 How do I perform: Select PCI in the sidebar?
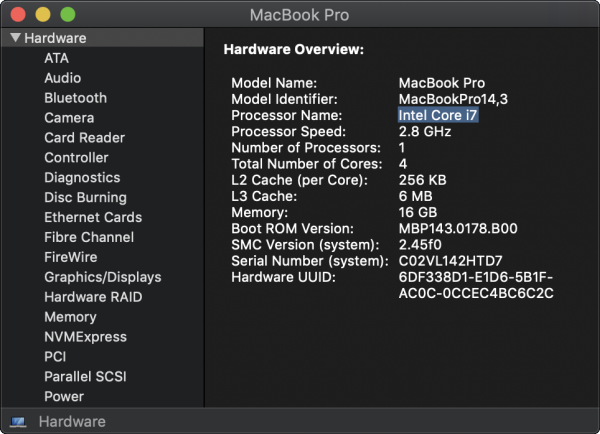coord(55,357)
